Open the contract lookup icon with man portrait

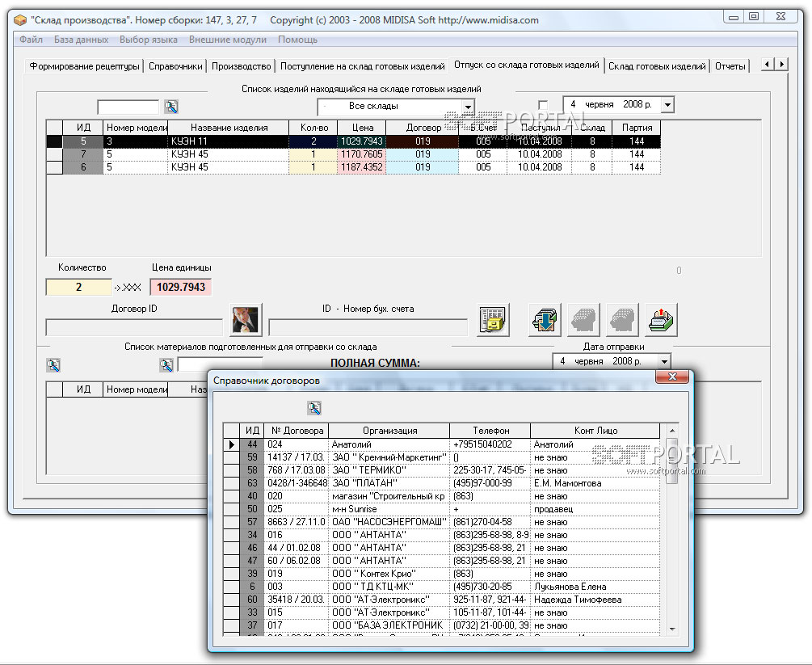click(x=246, y=319)
